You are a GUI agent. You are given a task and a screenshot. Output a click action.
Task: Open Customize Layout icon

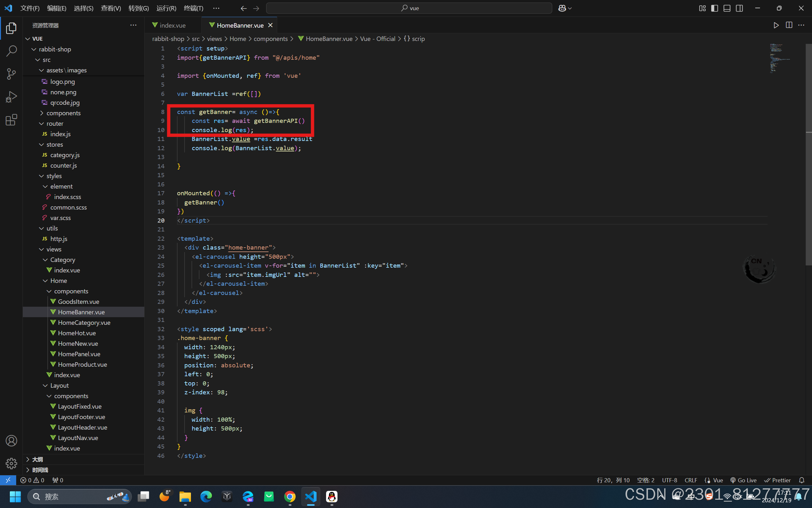tap(702, 8)
